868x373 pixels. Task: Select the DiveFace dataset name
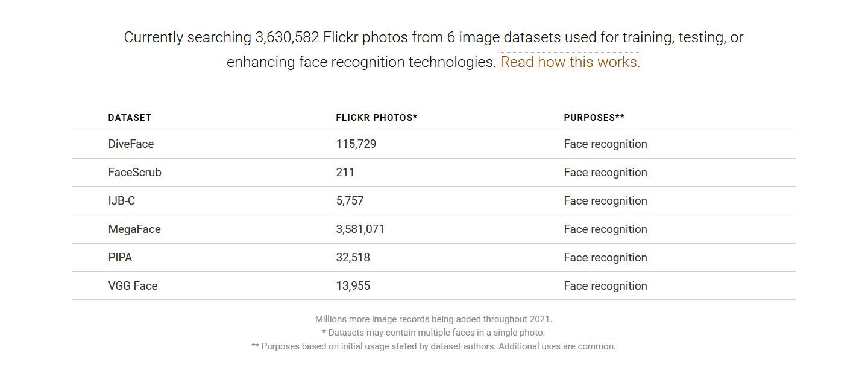131,144
